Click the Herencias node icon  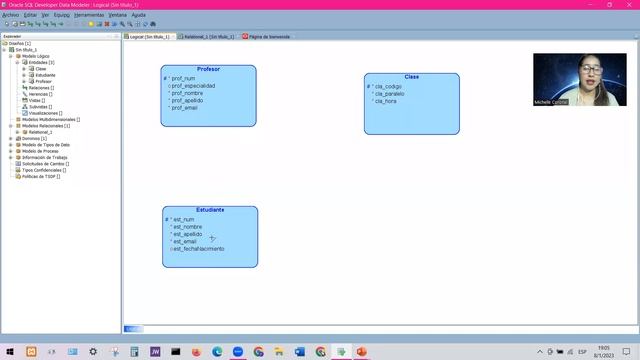click(x=25, y=94)
